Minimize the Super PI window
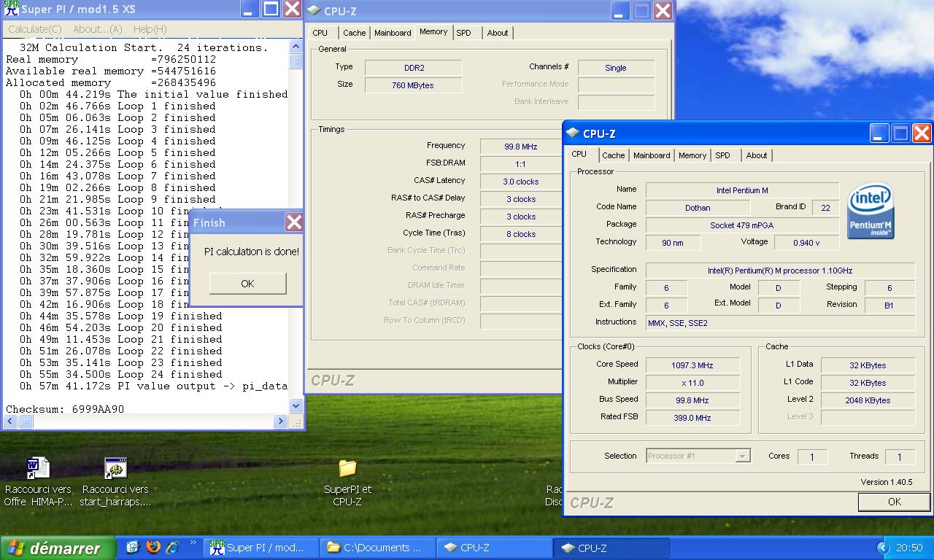The height and width of the screenshot is (560, 934). [x=250, y=9]
